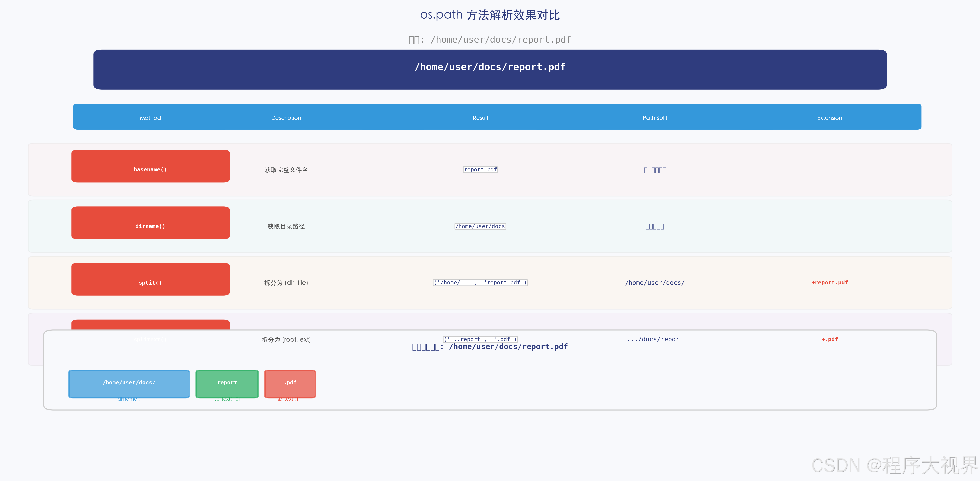
Task: Click the description "获取完整文件名"
Action: coord(286,170)
